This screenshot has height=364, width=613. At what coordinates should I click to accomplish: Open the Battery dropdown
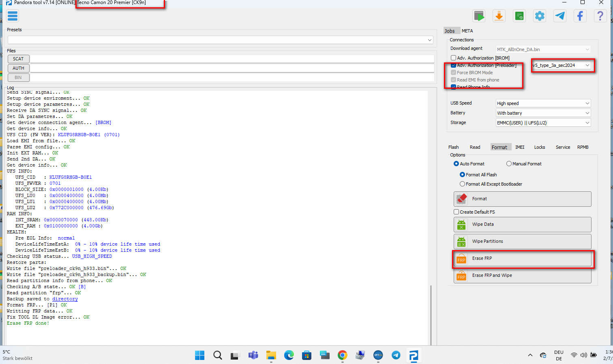tap(543, 113)
